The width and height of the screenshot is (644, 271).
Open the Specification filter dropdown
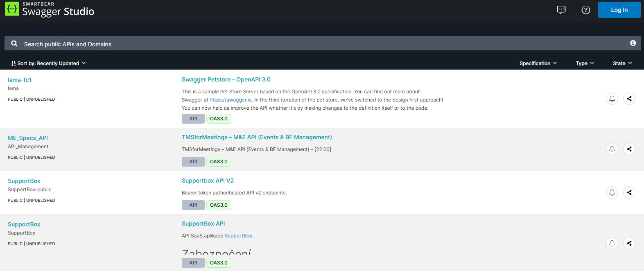[538, 63]
